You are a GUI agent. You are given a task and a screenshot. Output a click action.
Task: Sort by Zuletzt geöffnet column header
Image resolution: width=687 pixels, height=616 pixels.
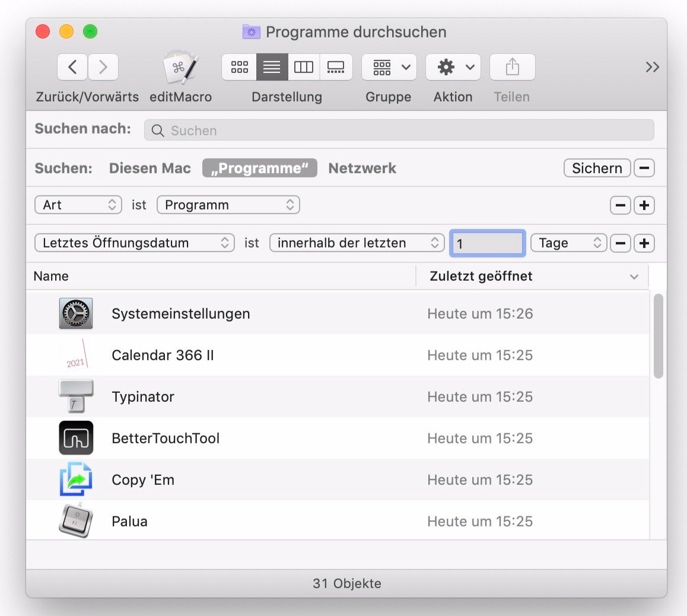click(532, 276)
